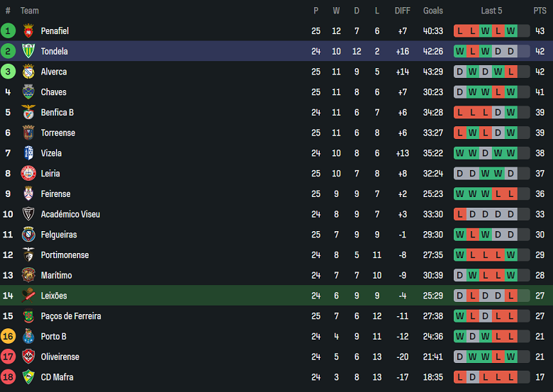Click Penafiel's most recent win badge
The width and height of the screenshot is (553, 392).
click(x=510, y=31)
